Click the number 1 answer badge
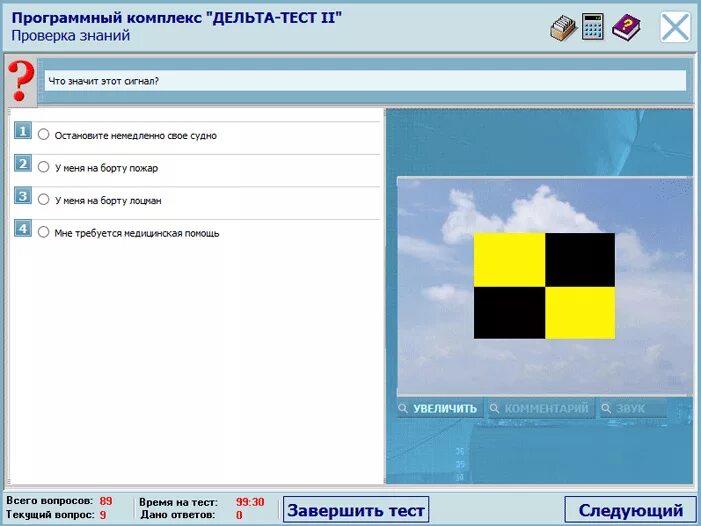Image resolution: width=701 pixels, height=526 pixels. (23, 131)
